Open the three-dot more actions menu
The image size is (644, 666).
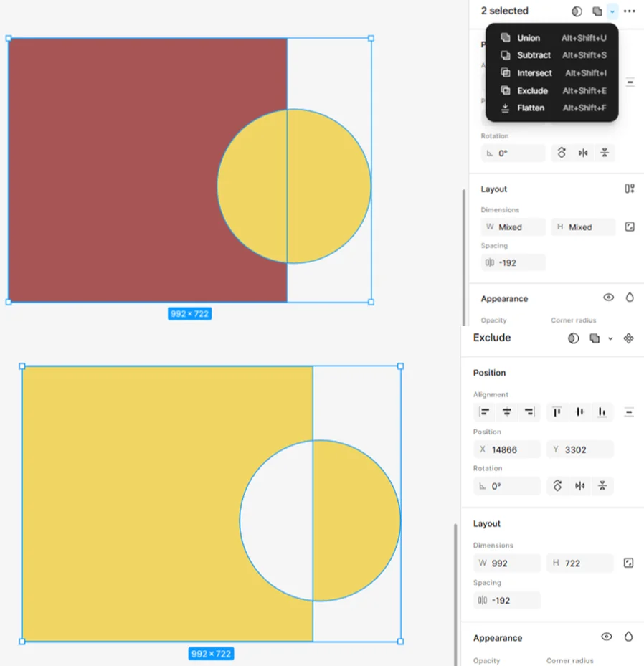pyautogui.click(x=629, y=11)
